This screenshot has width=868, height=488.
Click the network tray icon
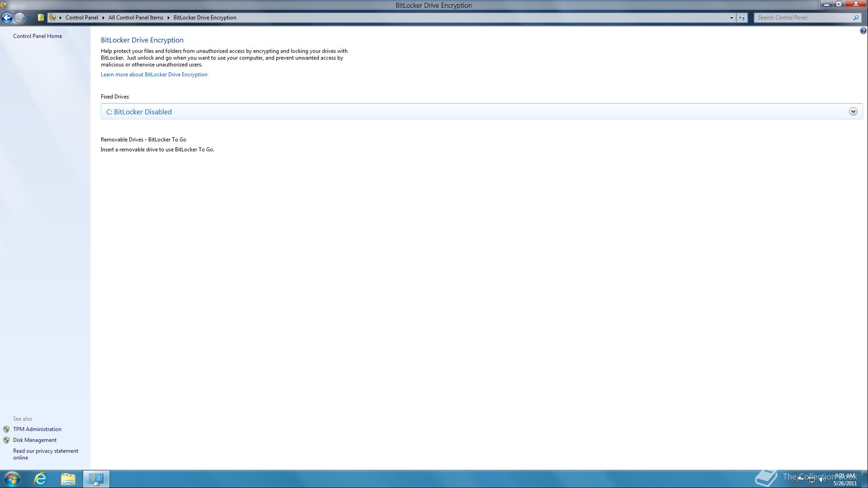tap(811, 479)
